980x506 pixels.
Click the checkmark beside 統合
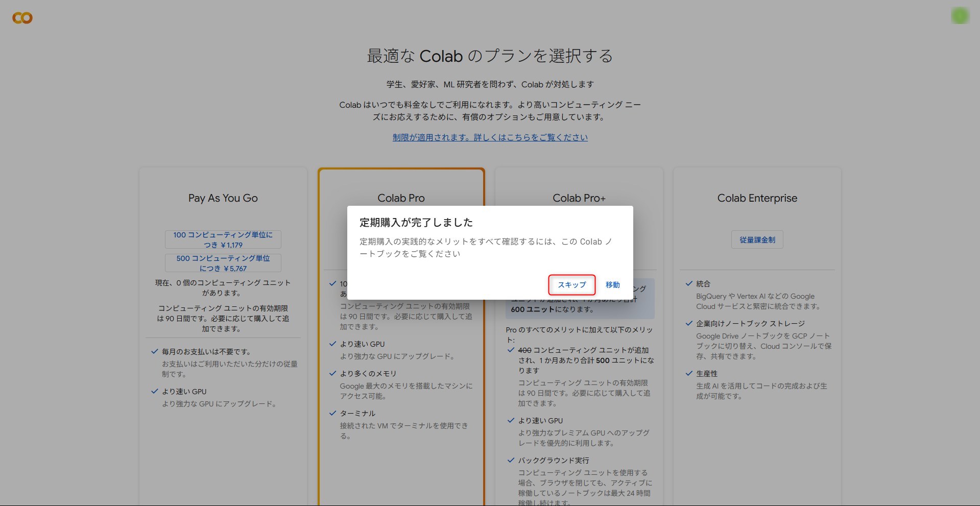689,283
